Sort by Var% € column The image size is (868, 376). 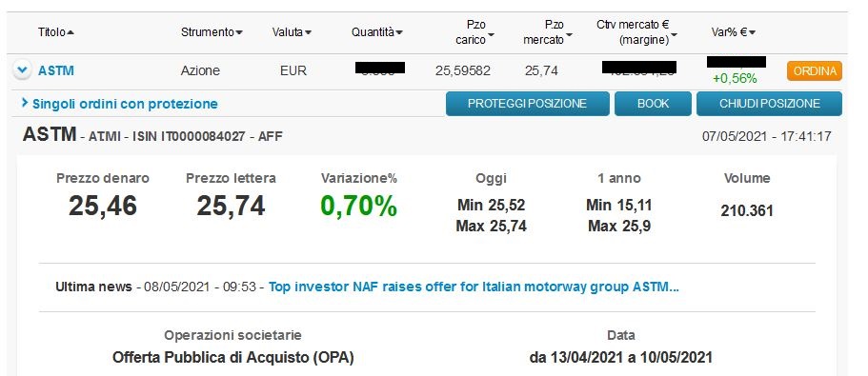734,32
